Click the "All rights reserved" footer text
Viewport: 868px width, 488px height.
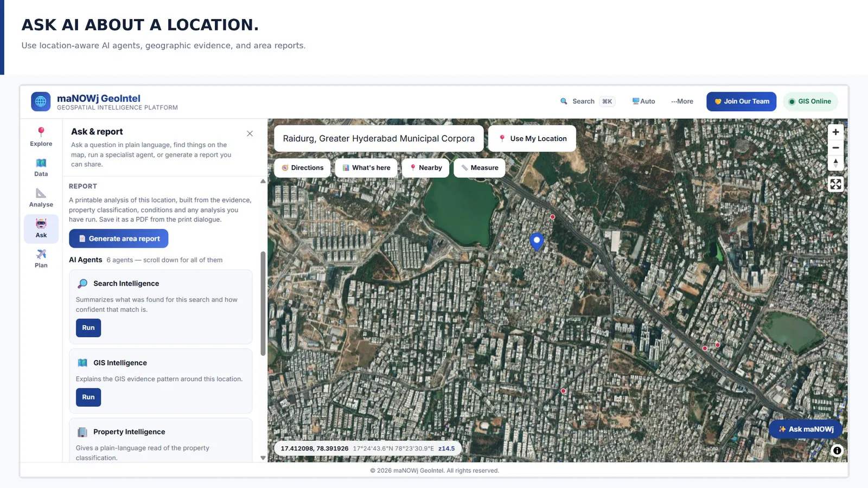tap(472, 471)
